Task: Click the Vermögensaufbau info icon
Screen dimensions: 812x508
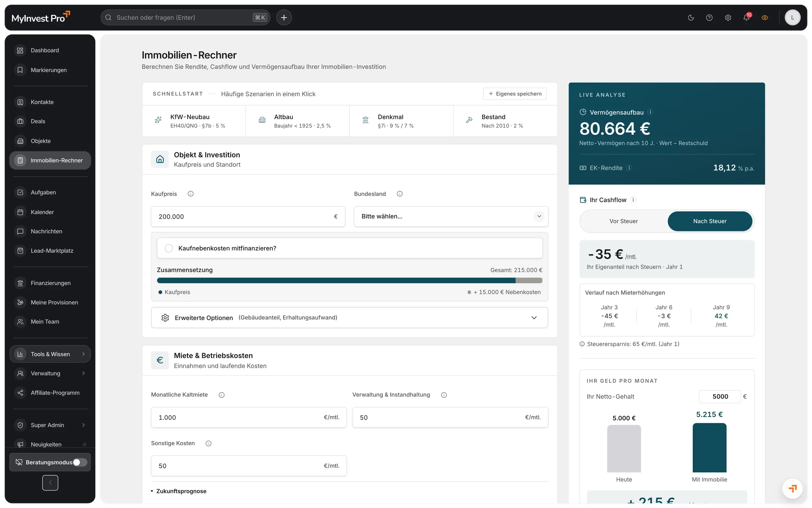Action: (x=650, y=112)
